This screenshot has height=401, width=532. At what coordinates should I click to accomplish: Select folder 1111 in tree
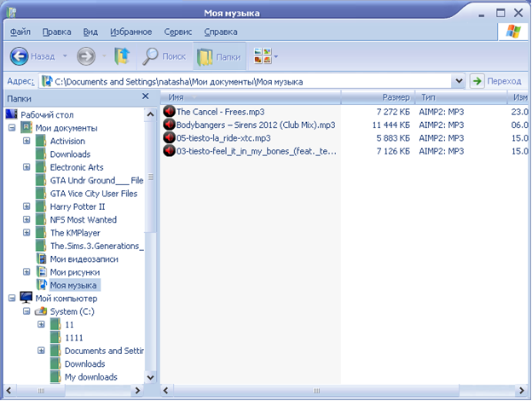point(74,338)
